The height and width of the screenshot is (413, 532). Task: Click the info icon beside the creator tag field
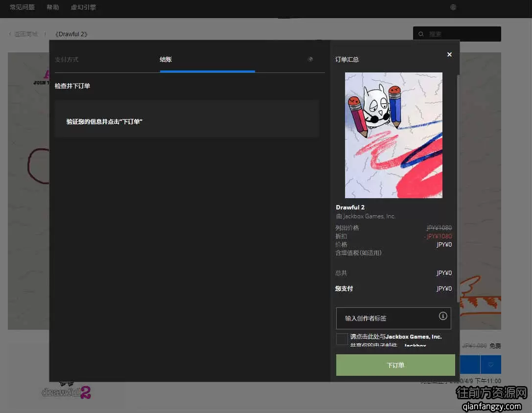point(443,316)
